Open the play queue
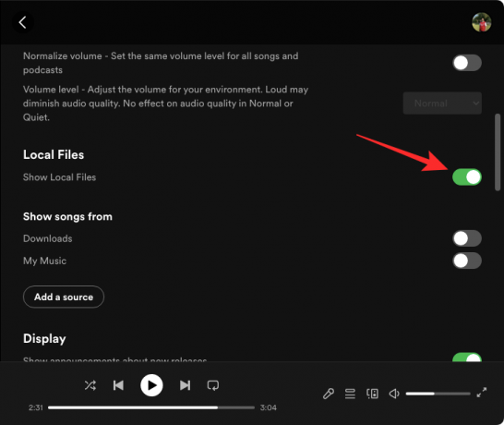 coord(350,394)
